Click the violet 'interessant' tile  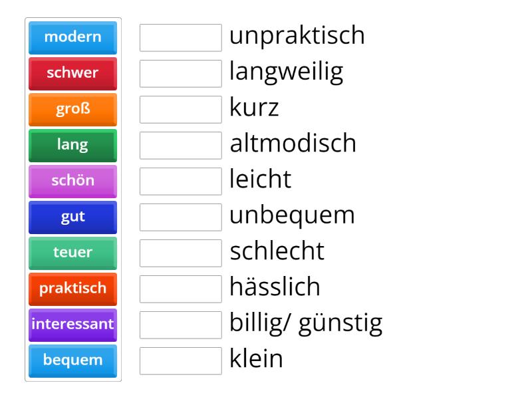(73, 325)
